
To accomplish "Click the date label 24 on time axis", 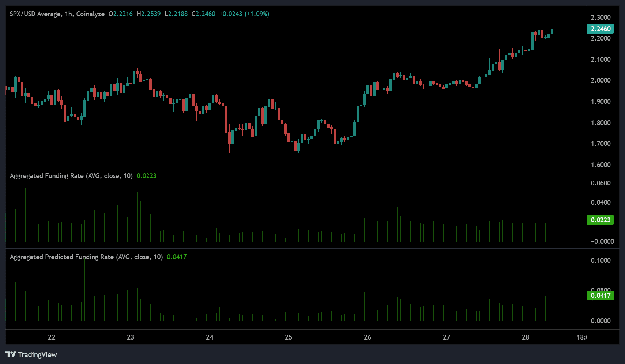I will (210, 337).
